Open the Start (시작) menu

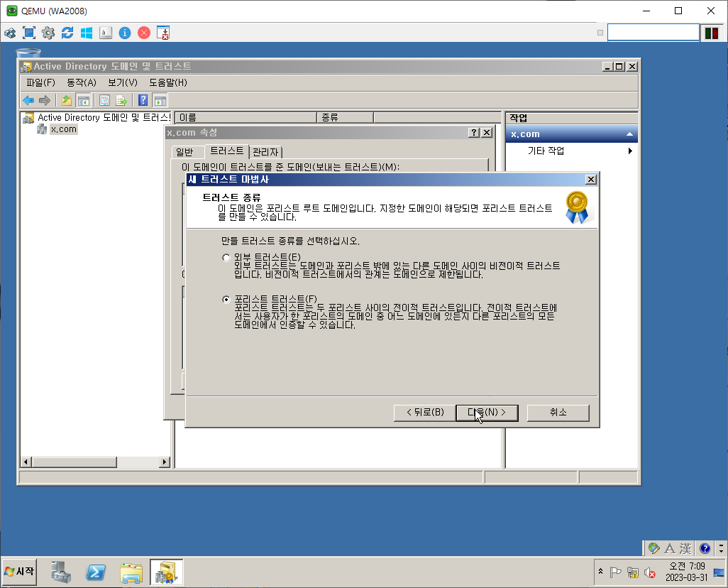click(19, 572)
